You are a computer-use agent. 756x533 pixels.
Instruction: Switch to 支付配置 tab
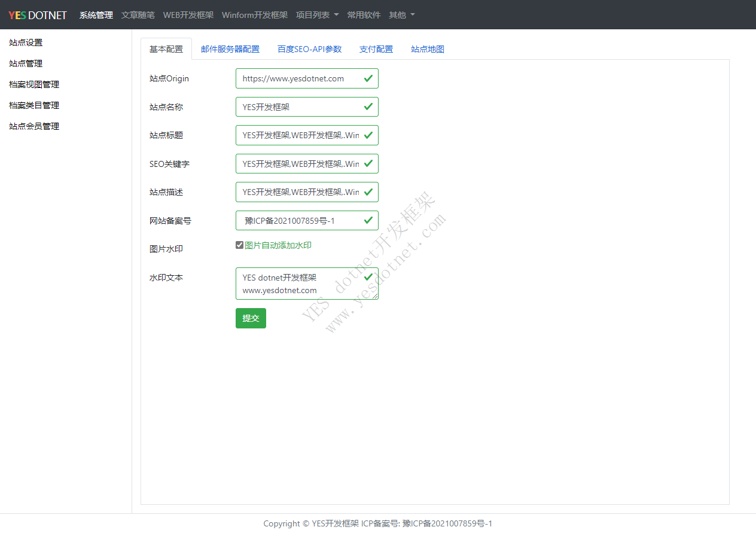[376, 49]
